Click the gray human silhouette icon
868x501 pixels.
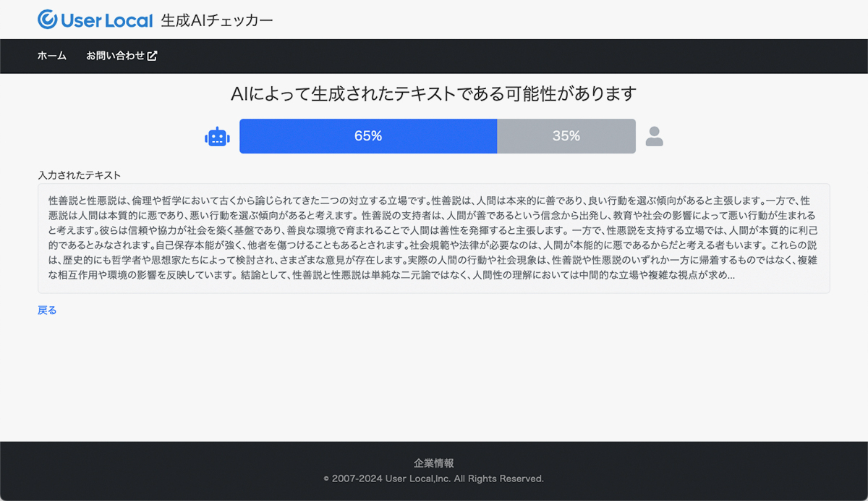coord(654,137)
